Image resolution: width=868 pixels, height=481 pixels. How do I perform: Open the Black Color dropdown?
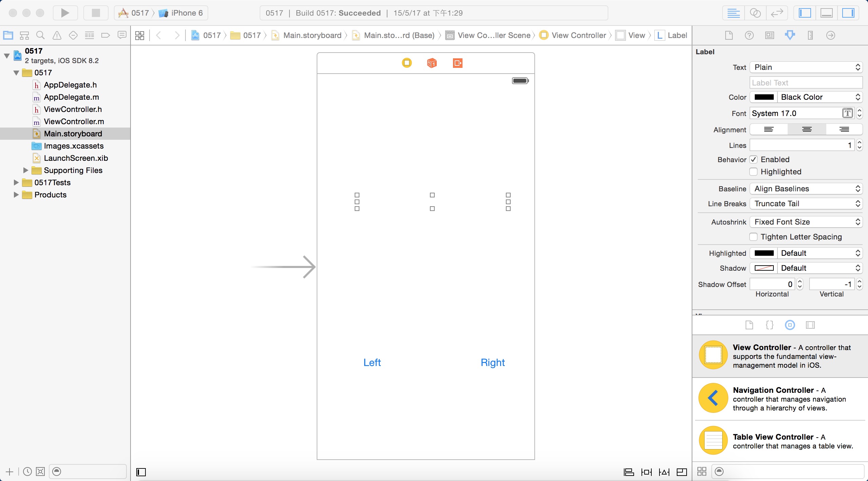pyautogui.click(x=820, y=97)
